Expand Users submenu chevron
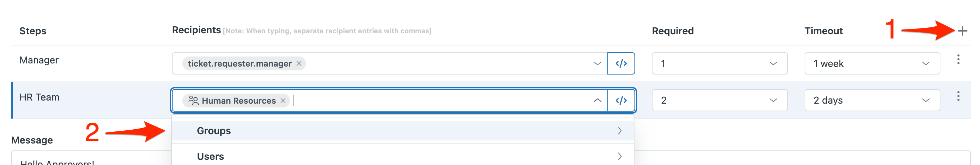Screen dimensions: 980x165 (619, 156)
